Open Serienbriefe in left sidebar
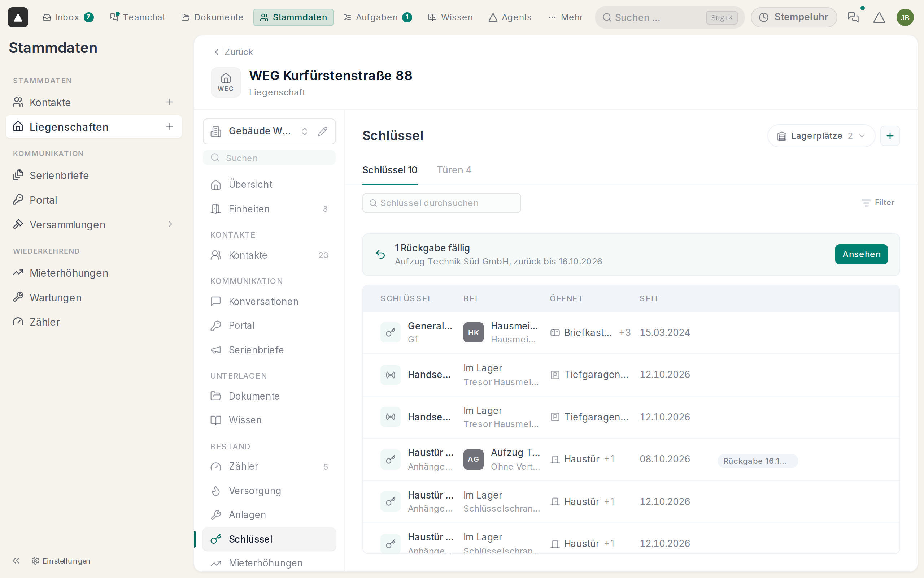Screen dimensions: 924x578 93,176
